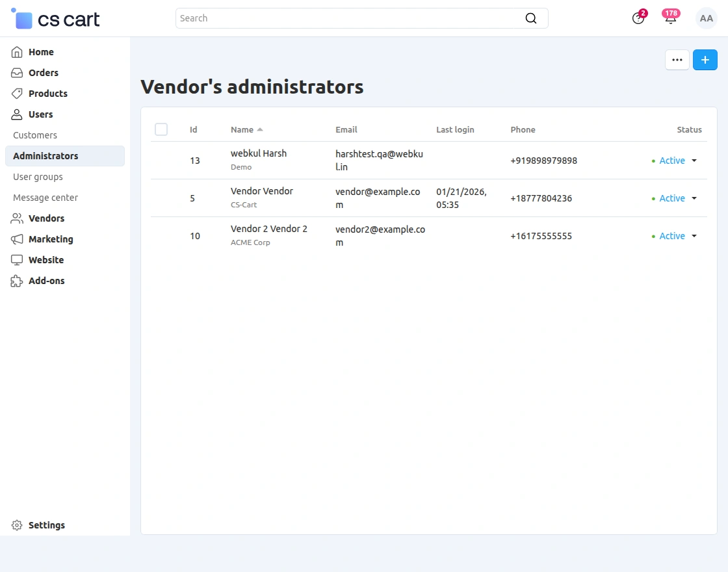Viewport: 728px width, 572px height.
Task: Sort by the Name column header
Action: [x=241, y=129]
